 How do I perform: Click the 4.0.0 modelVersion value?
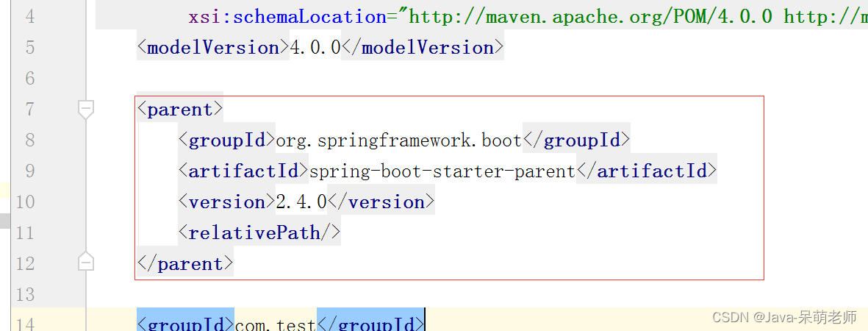[x=315, y=48]
